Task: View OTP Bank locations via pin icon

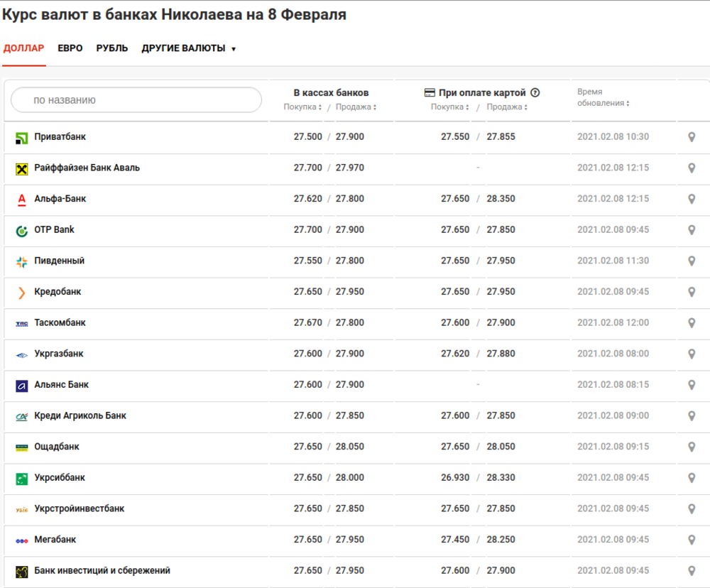Action: pos(692,230)
